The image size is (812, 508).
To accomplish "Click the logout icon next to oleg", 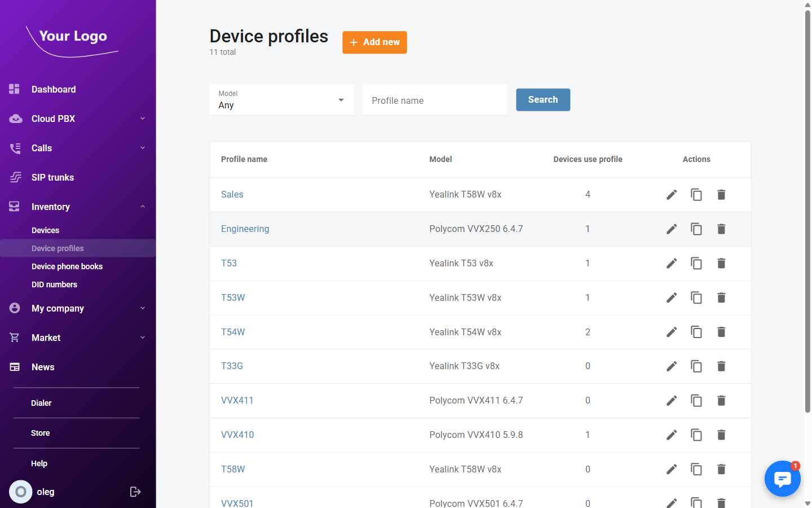I will pos(135,492).
